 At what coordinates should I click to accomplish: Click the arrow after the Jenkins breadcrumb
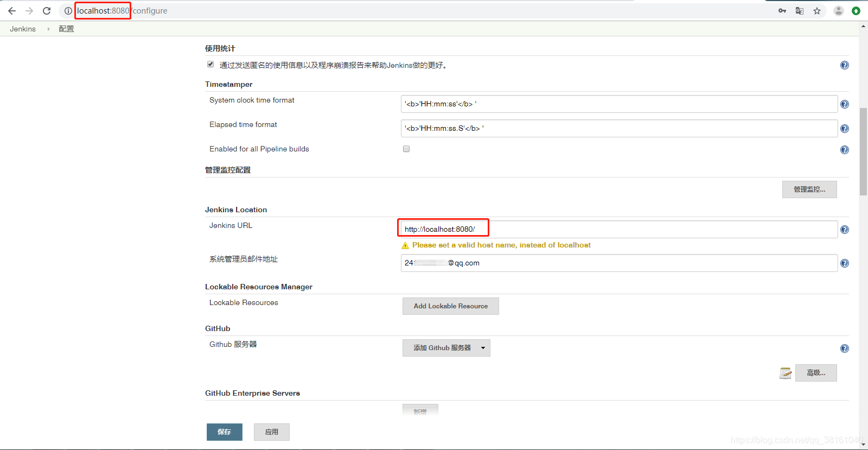click(48, 29)
